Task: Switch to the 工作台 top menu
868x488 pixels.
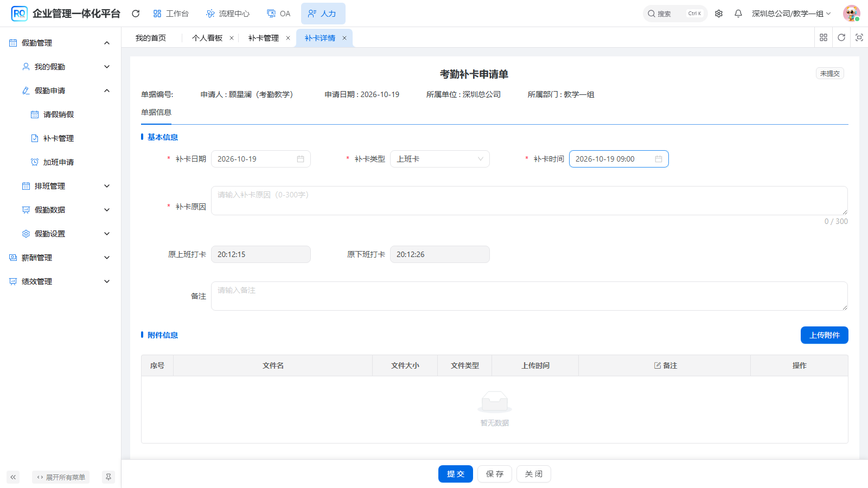Action: (171, 14)
